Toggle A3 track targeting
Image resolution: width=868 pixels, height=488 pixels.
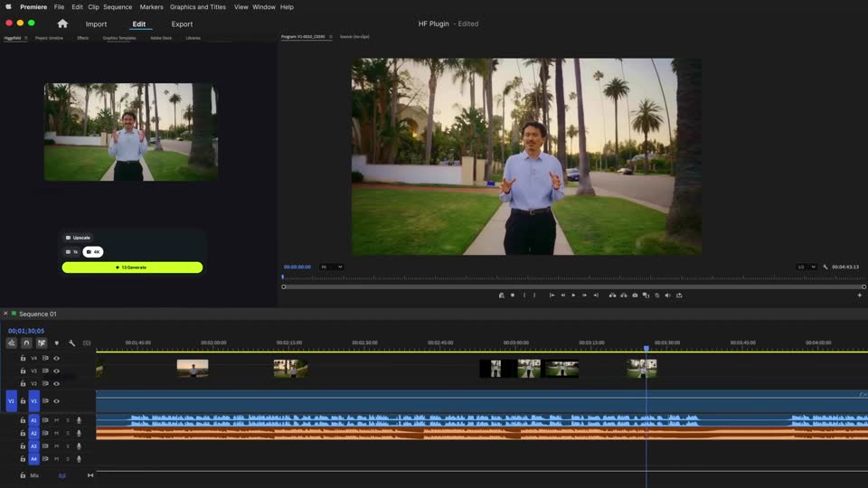[33, 446]
